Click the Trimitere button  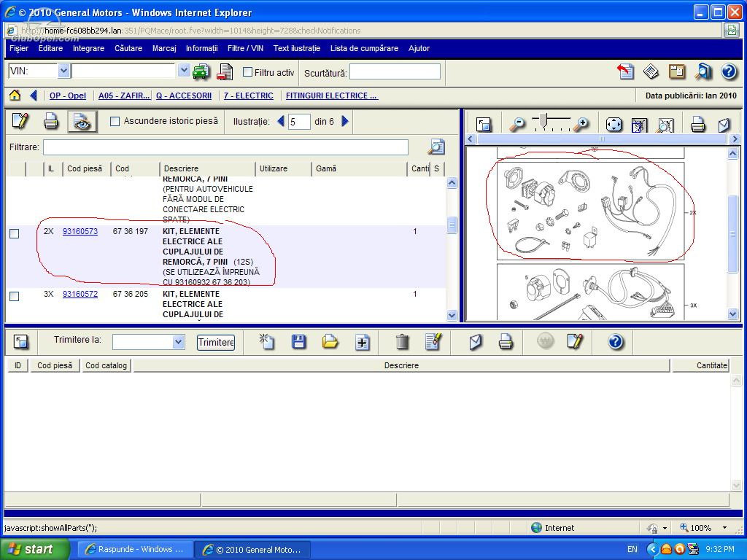point(216,342)
